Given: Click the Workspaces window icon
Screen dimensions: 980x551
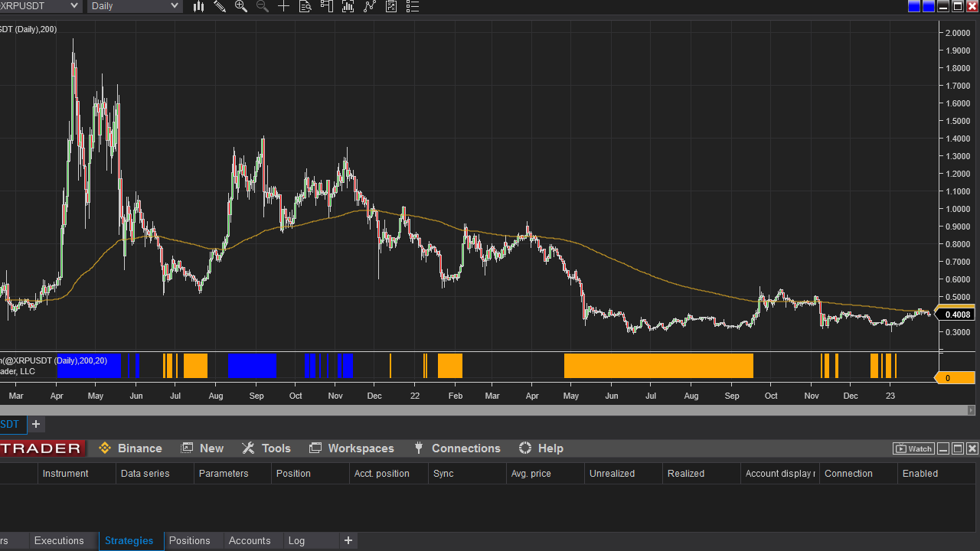Looking at the screenshot, I should pyautogui.click(x=315, y=448).
